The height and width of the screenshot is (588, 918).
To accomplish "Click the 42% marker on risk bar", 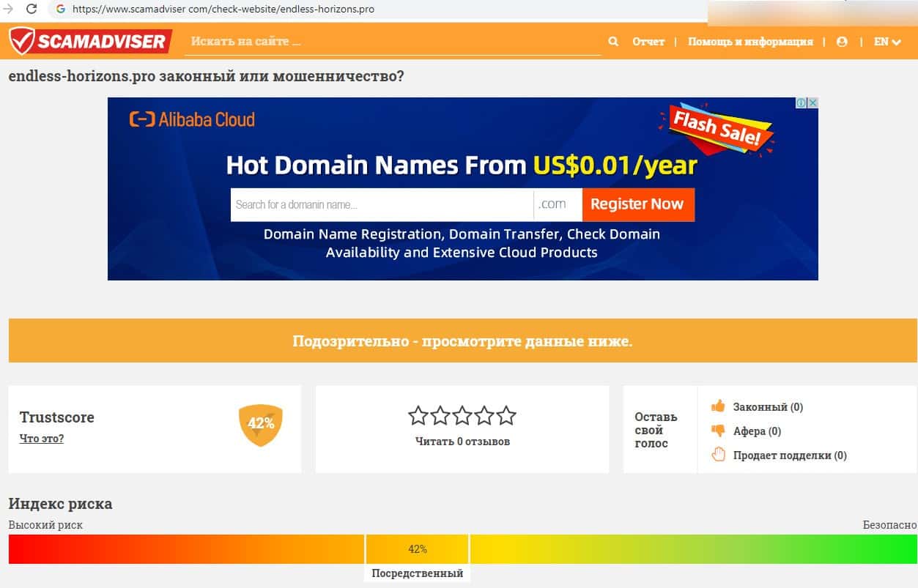I will tap(418, 549).
